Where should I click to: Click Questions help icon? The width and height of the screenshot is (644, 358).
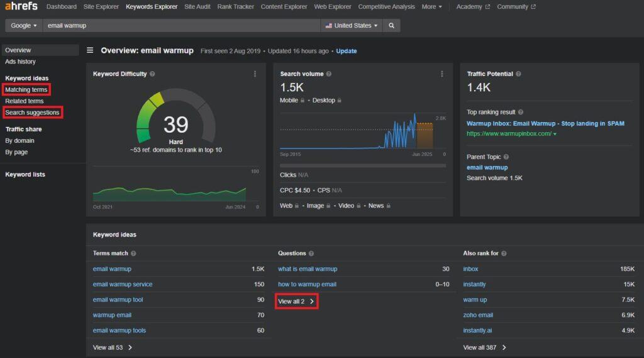click(x=311, y=254)
